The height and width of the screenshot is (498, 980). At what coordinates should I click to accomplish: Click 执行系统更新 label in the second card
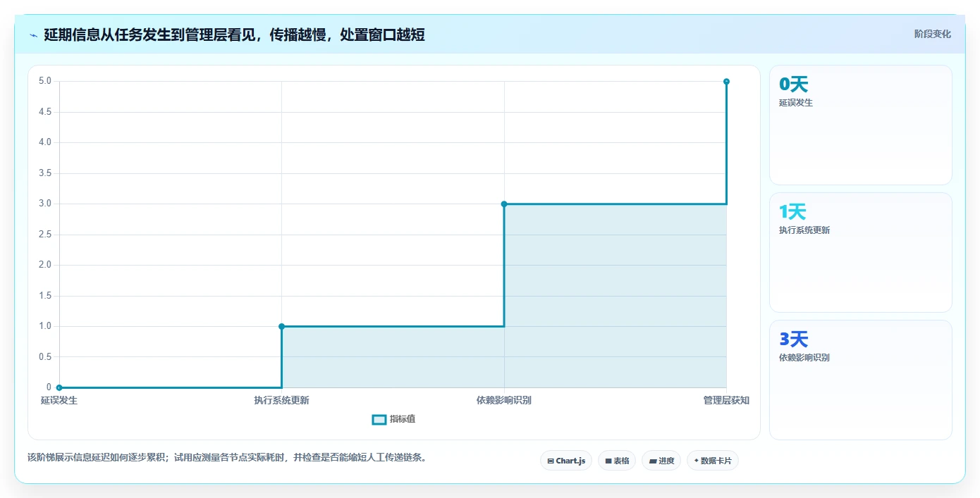(804, 230)
